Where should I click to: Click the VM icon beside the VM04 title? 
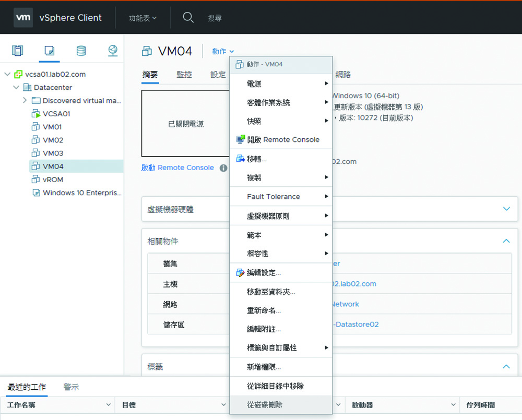coord(147,51)
